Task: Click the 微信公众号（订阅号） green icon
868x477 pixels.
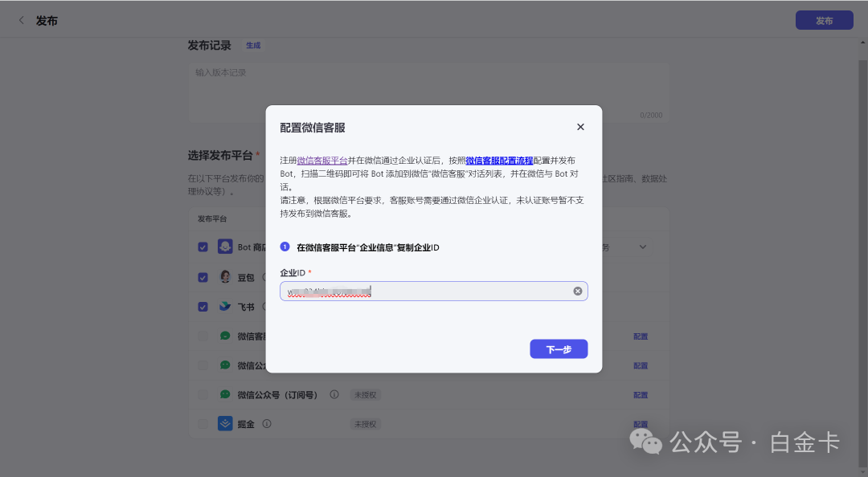Action: [225, 394]
